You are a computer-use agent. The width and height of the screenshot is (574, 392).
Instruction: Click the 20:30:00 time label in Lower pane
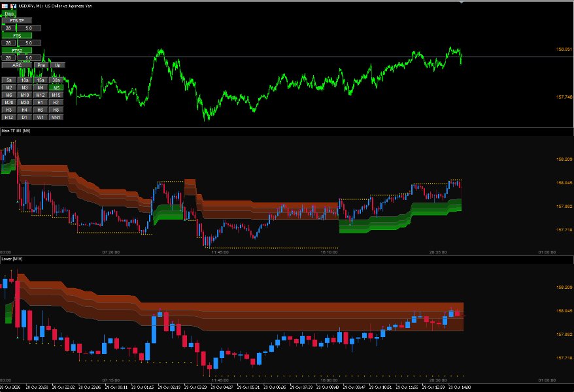pyautogui.click(x=438, y=380)
